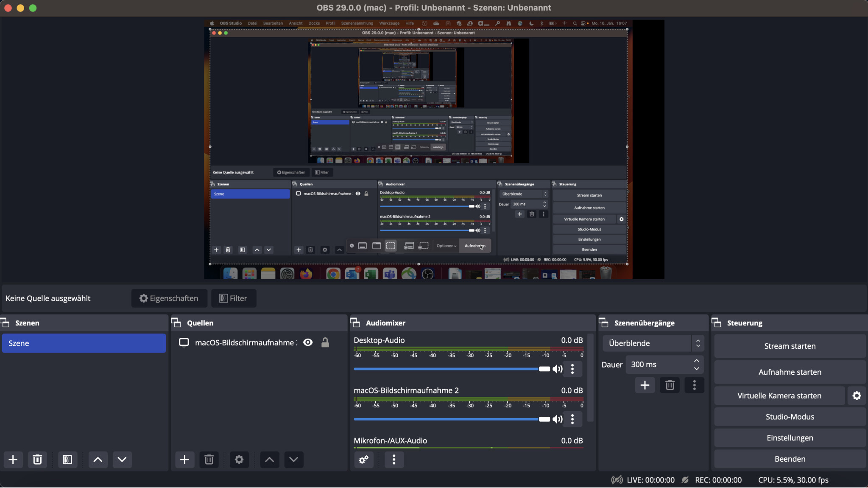Open virtual camera settings gear

pyautogui.click(x=857, y=395)
